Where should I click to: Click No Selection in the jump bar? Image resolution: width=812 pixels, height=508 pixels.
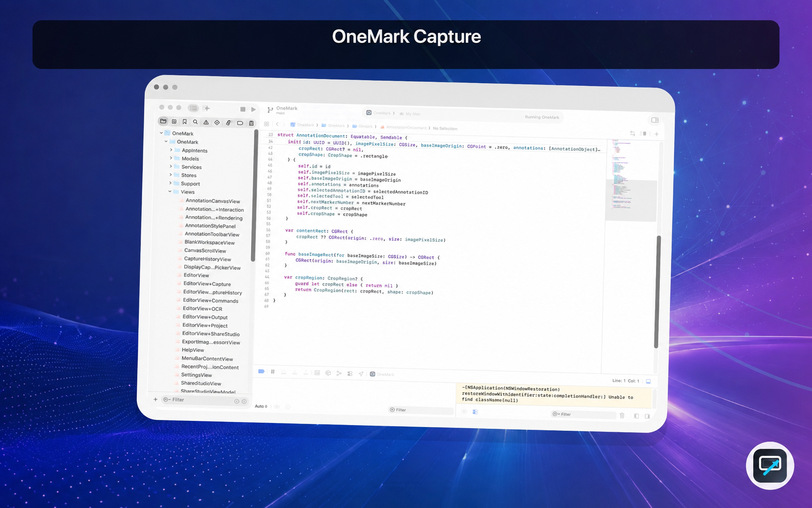point(445,129)
